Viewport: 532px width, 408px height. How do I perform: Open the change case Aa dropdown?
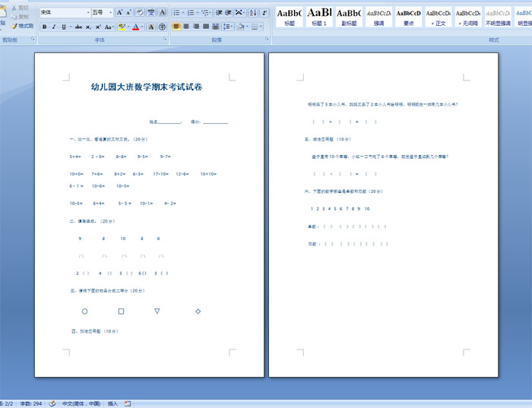click(109, 27)
